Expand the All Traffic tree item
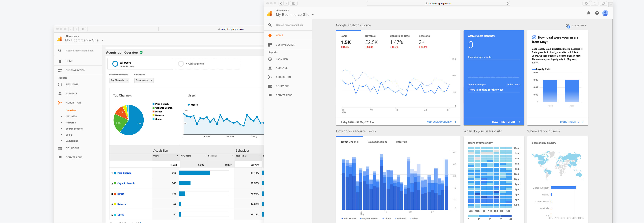The image size is (644, 223). [62, 116]
